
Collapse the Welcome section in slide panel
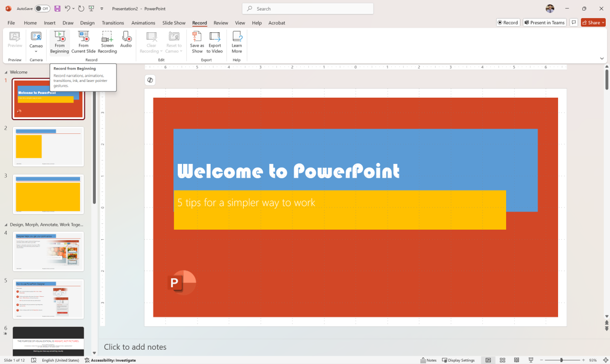[x=6, y=72]
